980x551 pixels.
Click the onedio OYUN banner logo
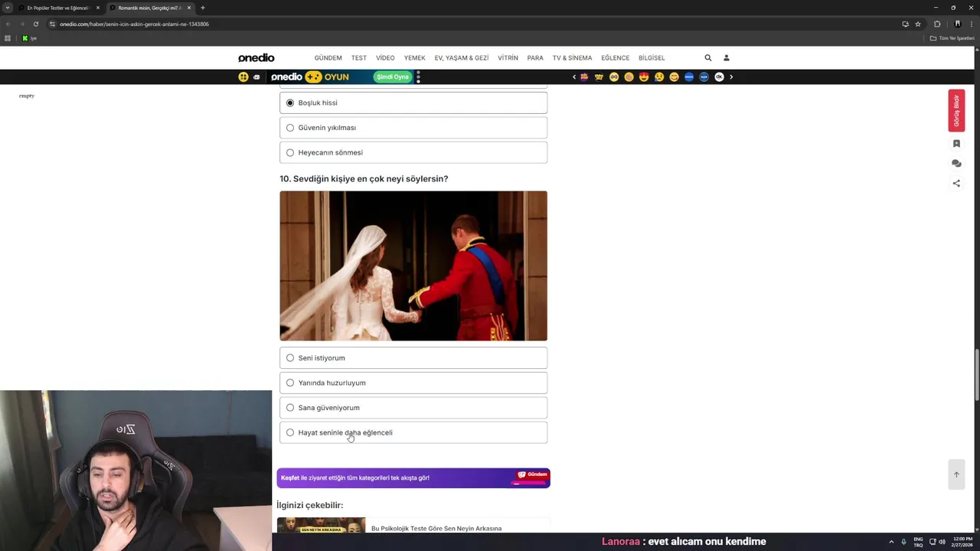(310, 77)
